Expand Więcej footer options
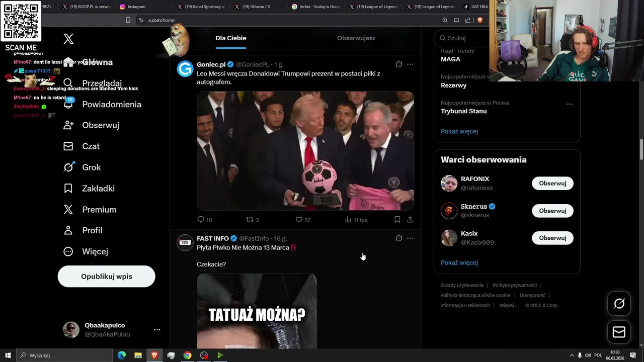Screen dimensions: 644x362 pyautogui.click(x=509, y=305)
